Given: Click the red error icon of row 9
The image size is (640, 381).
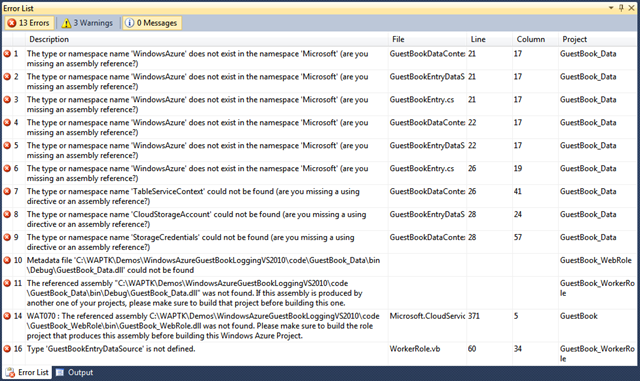Looking at the screenshot, I should 7,237.
